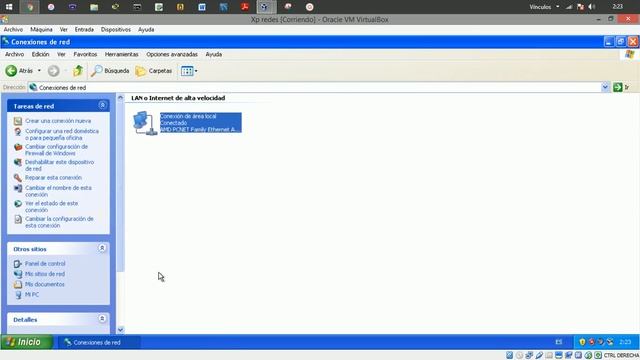Open the explorer Ayuda menu
This screenshot has width=640, height=360.
pos(213,54)
